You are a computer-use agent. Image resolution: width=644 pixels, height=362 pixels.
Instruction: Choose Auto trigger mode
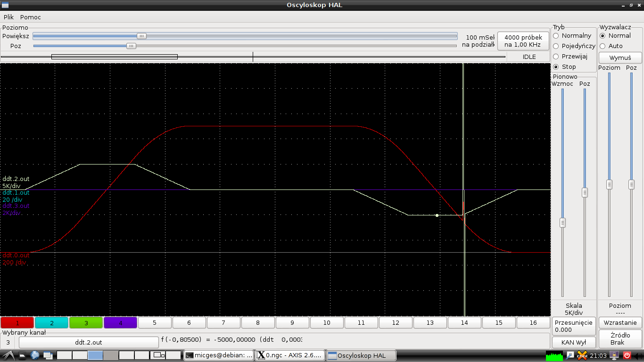(611, 46)
